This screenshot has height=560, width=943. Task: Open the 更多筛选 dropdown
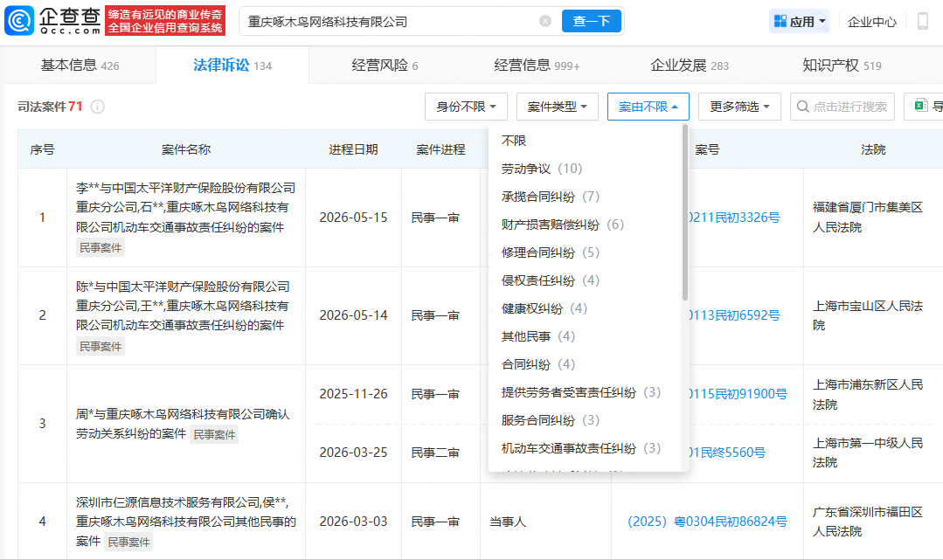tap(739, 107)
